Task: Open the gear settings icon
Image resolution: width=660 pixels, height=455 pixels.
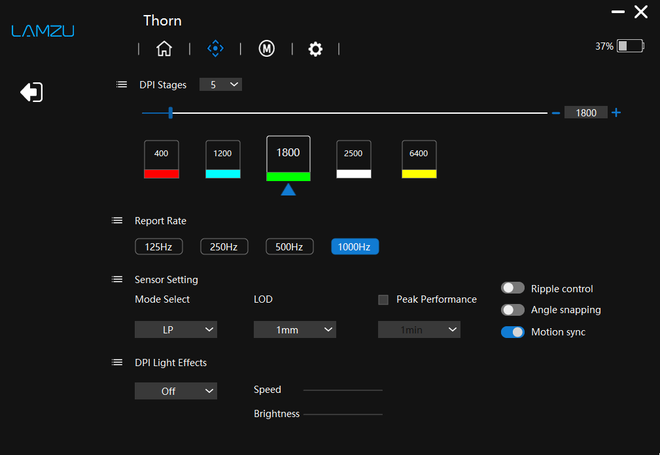Action: point(315,48)
